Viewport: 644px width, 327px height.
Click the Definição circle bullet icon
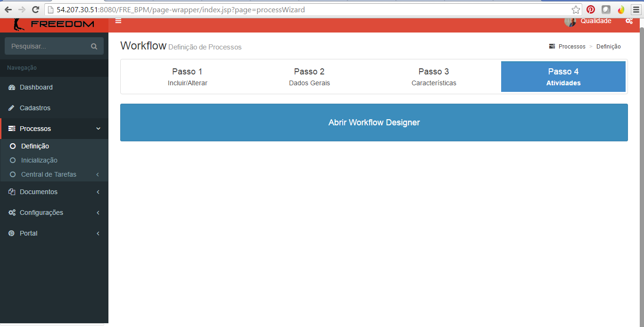click(13, 146)
